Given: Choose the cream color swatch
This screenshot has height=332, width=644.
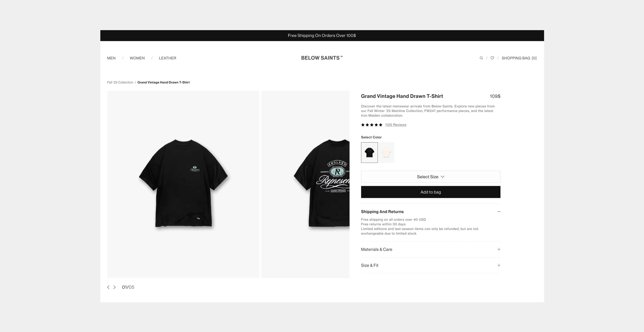Looking at the screenshot, I should tap(386, 152).
